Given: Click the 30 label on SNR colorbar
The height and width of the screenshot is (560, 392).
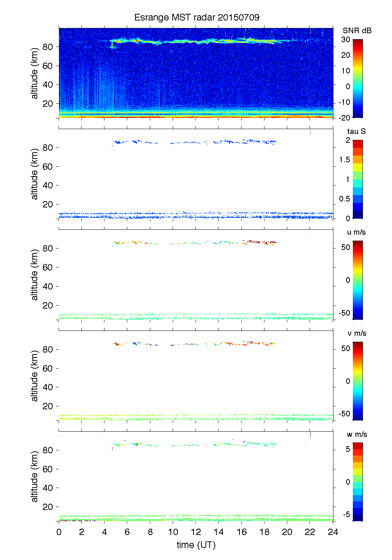Looking at the screenshot, I should point(345,40).
